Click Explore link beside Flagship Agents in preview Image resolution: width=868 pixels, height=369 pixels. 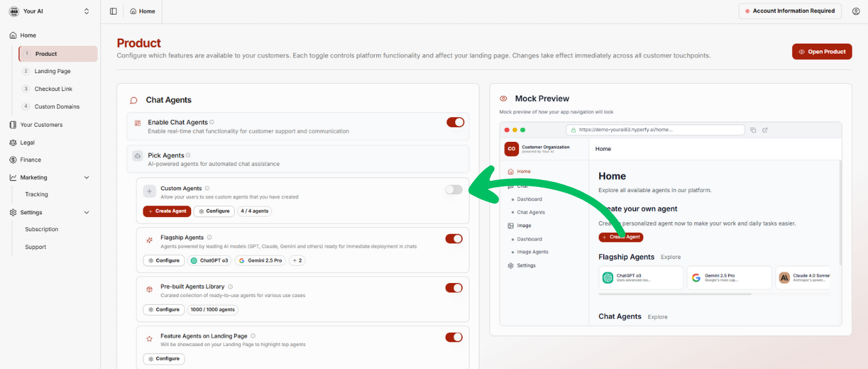pyautogui.click(x=670, y=257)
